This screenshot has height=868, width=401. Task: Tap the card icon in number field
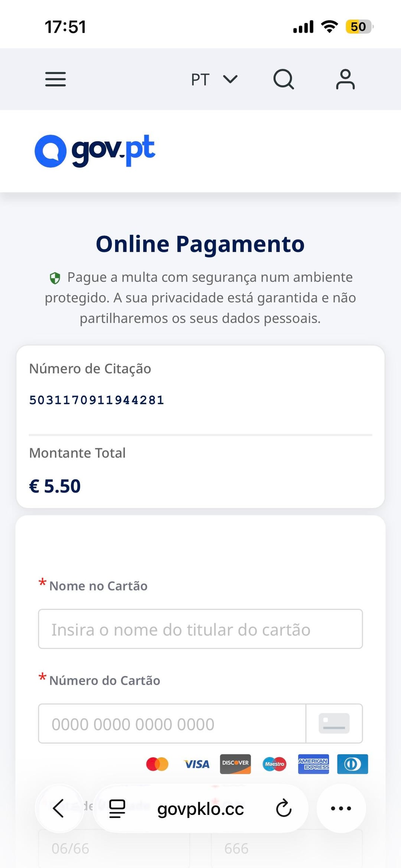tap(334, 724)
